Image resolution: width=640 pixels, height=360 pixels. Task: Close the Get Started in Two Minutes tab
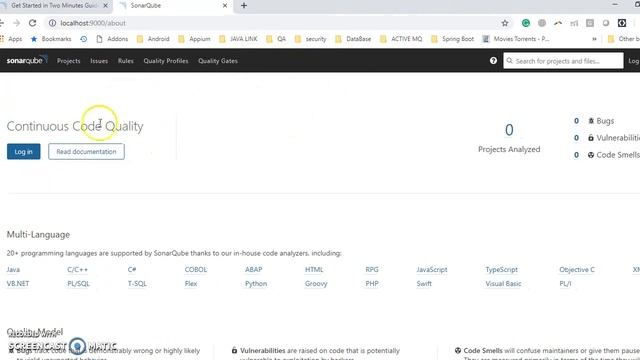(105, 6)
